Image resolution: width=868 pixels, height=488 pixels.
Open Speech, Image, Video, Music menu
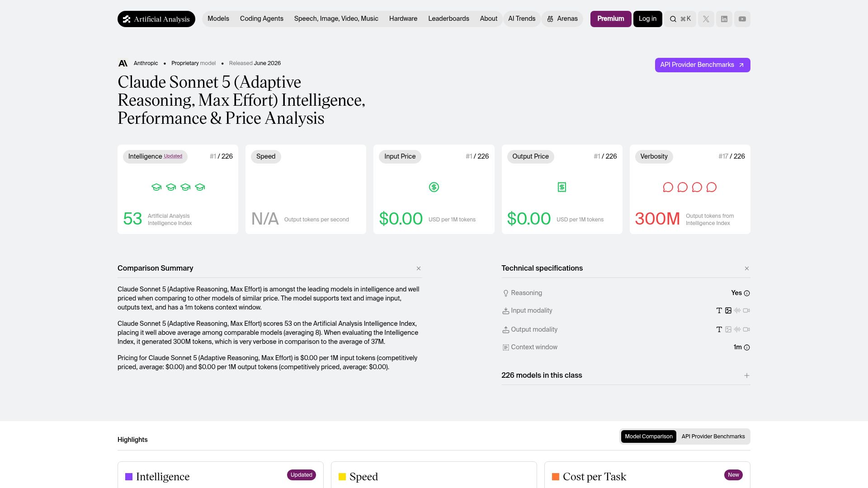click(336, 19)
